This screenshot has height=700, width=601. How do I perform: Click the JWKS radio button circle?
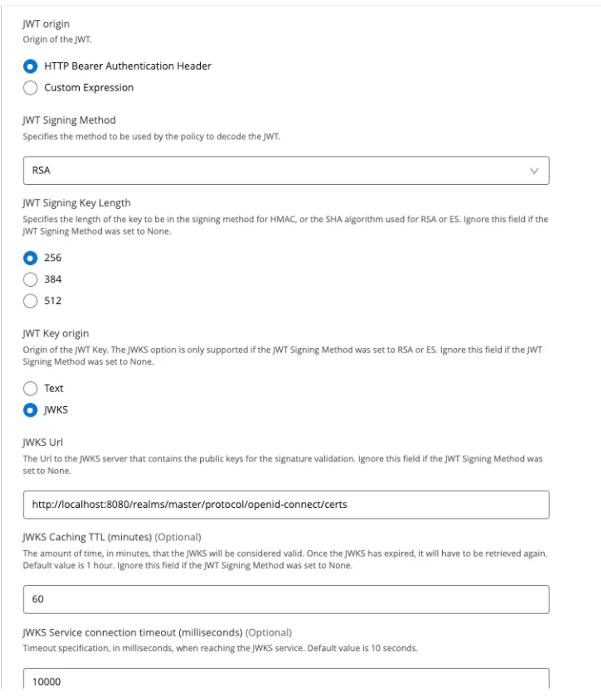coord(31,411)
